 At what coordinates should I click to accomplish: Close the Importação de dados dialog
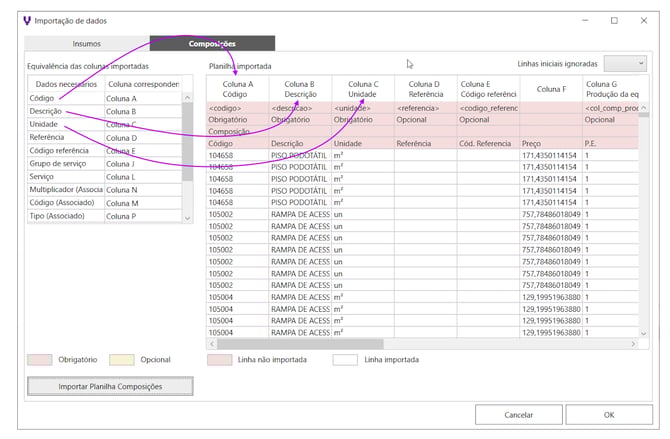(646, 20)
